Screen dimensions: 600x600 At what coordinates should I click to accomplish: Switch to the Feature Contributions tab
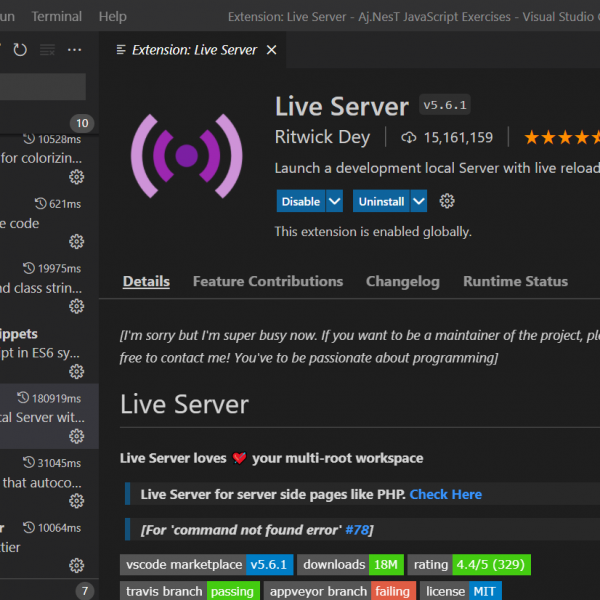click(267, 281)
